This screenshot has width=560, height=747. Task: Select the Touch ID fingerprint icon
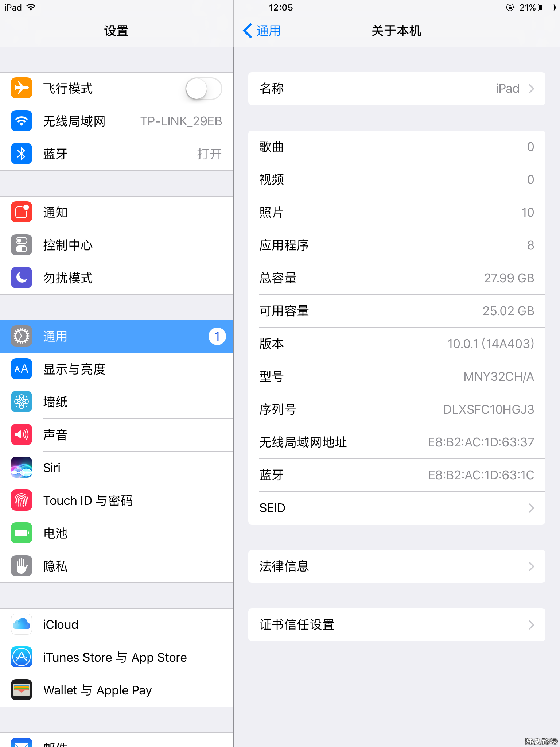pyautogui.click(x=22, y=500)
